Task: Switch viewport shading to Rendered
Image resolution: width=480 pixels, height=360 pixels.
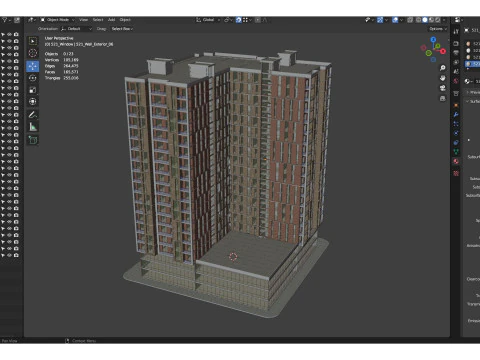Action: point(438,20)
